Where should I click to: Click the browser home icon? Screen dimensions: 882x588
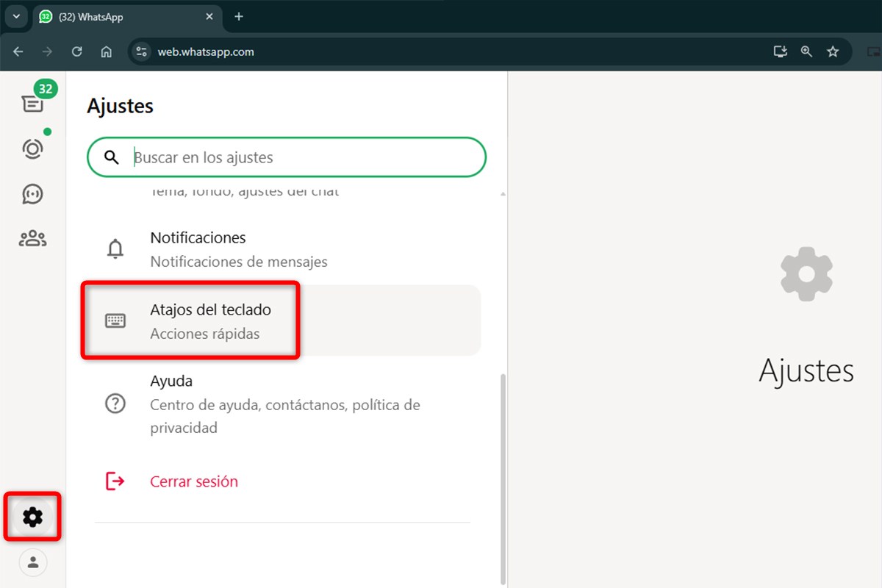[107, 51]
